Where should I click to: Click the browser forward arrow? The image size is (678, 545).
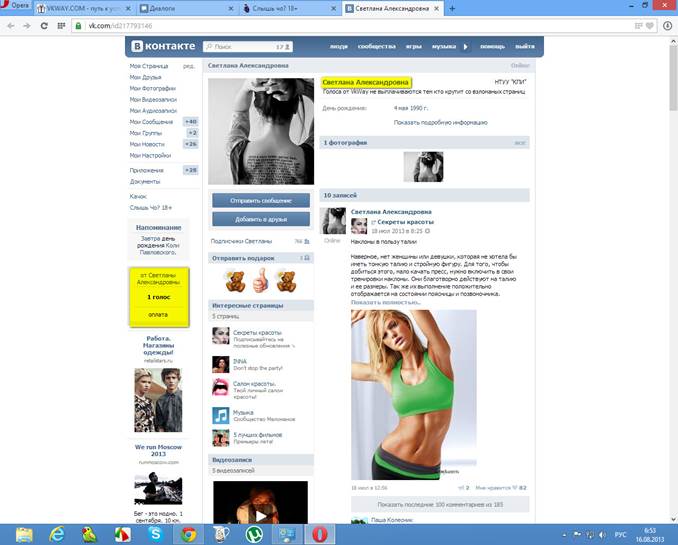(x=27, y=26)
